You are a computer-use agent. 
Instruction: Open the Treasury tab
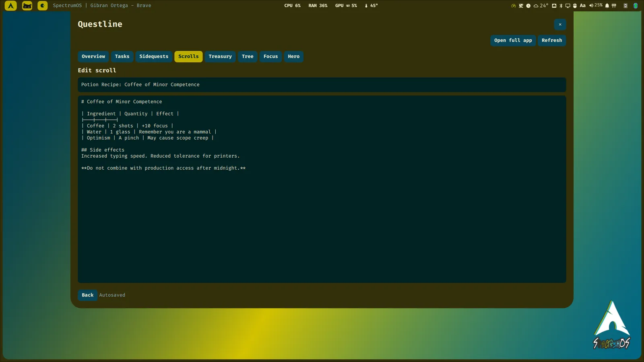point(220,57)
